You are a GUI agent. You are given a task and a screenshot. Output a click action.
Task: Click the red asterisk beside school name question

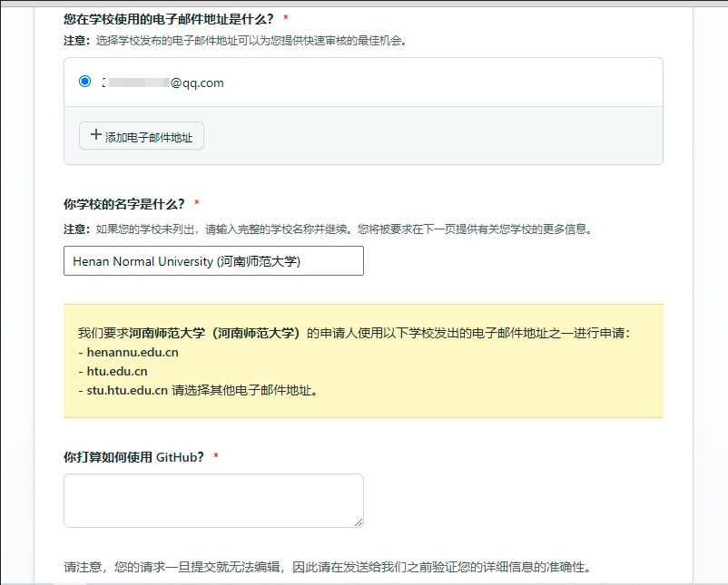tap(197, 204)
